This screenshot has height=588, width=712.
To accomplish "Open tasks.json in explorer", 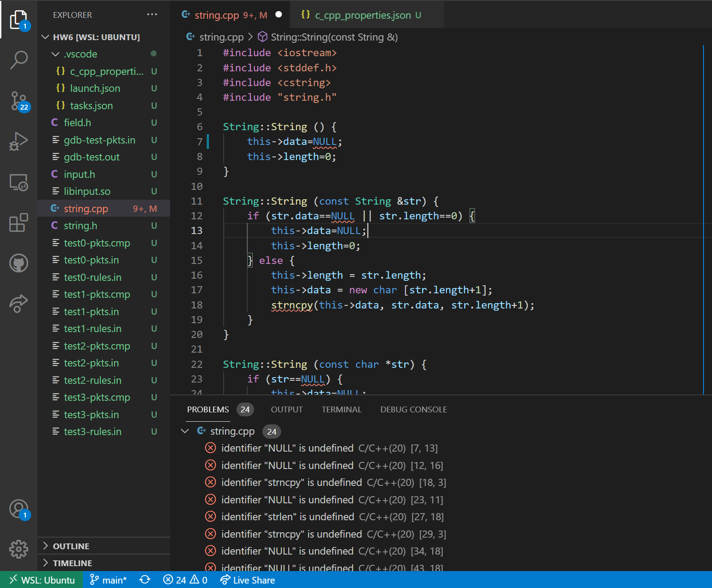I will [x=104, y=106].
